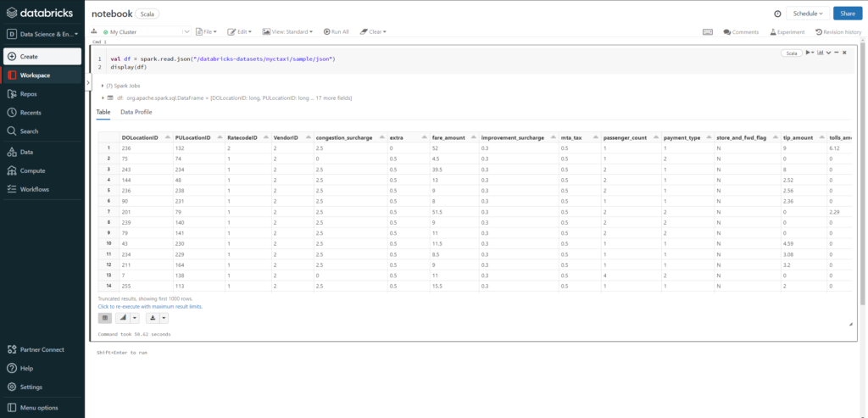Switch to the Data Profile tab
Image resolution: width=868 pixels, height=418 pixels.
click(x=136, y=112)
